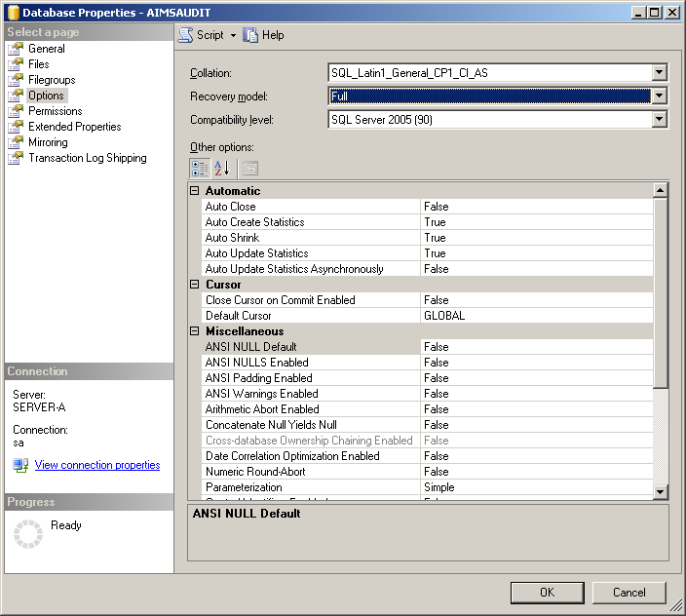Switch property grid to Categorized view

click(200, 168)
